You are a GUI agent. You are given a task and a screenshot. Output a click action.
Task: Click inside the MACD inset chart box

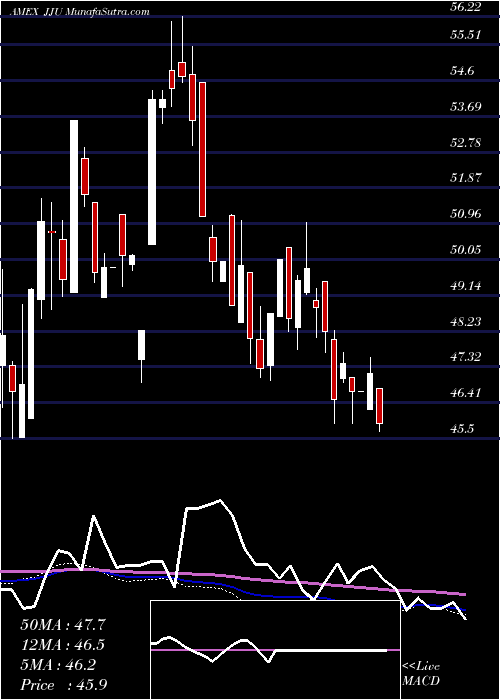pos(275,650)
